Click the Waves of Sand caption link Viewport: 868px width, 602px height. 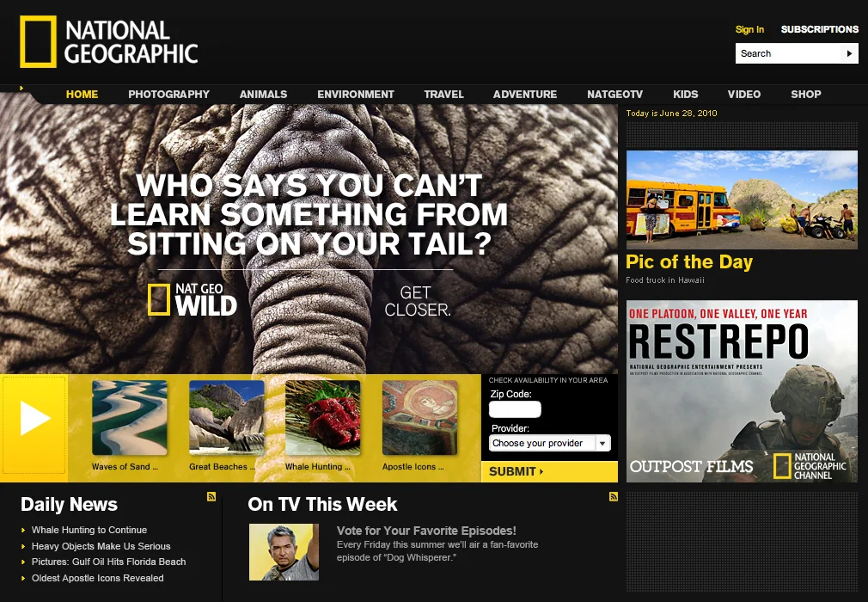[125, 467]
